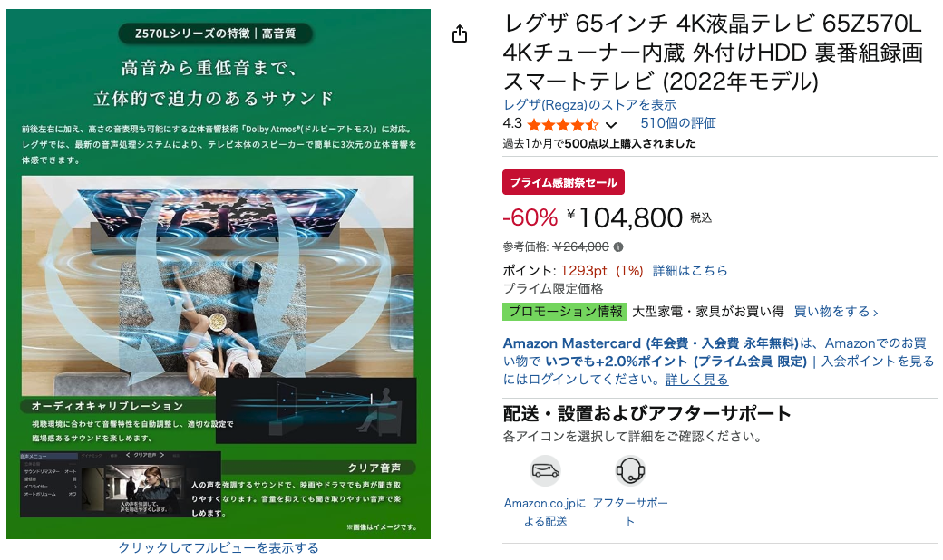Click the プライム感謝祭セール red badge
This screenshot has width=943, height=560.
pyautogui.click(x=563, y=182)
